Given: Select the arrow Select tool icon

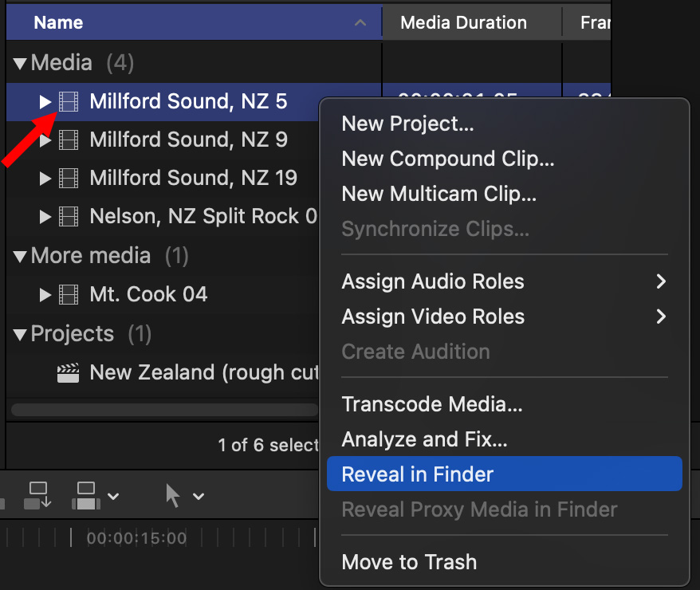Looking at the screenshot, I should (x=171, y=495).
